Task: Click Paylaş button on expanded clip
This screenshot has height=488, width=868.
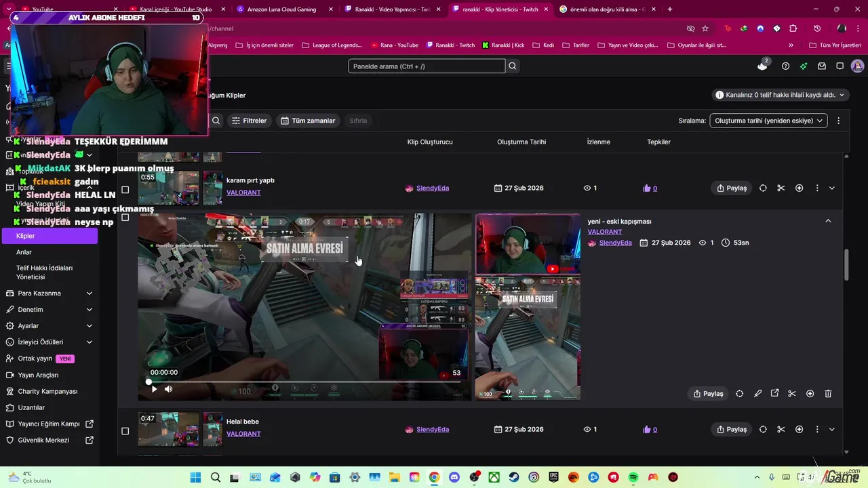Action: pyautogui.click(x=708, y=394)
